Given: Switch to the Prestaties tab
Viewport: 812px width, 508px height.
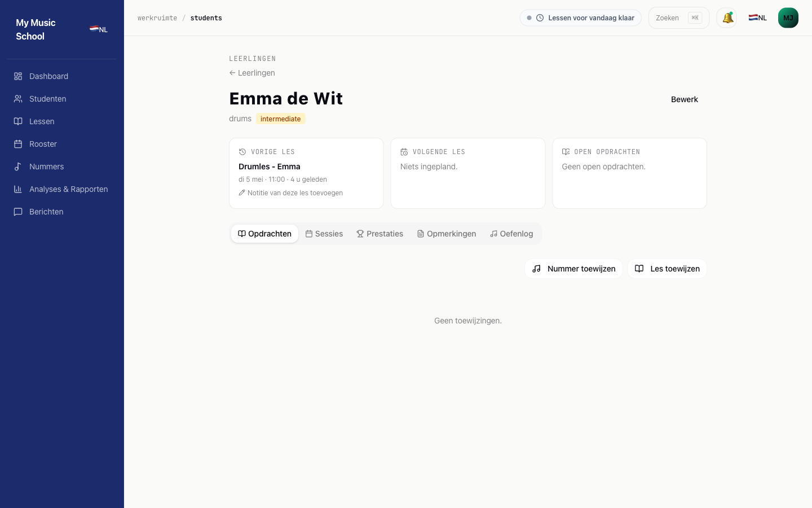Looking at the screenshot, I should (x=379, y=234).
